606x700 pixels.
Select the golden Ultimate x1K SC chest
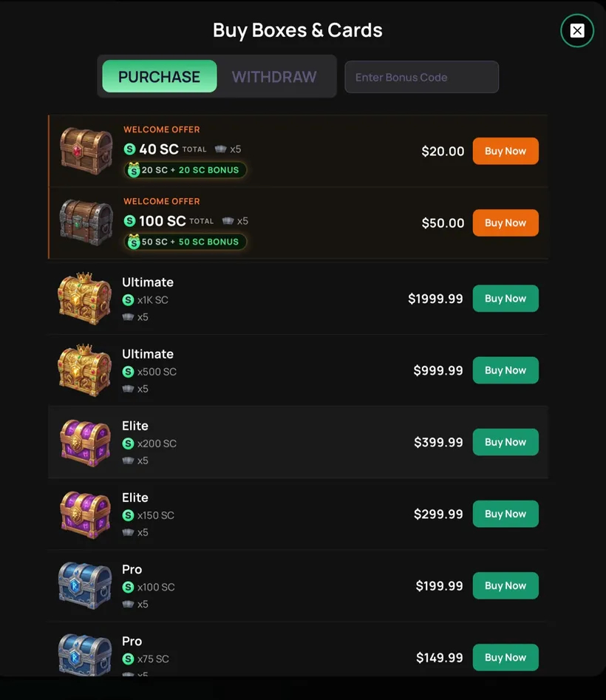[x=84, y=298]
